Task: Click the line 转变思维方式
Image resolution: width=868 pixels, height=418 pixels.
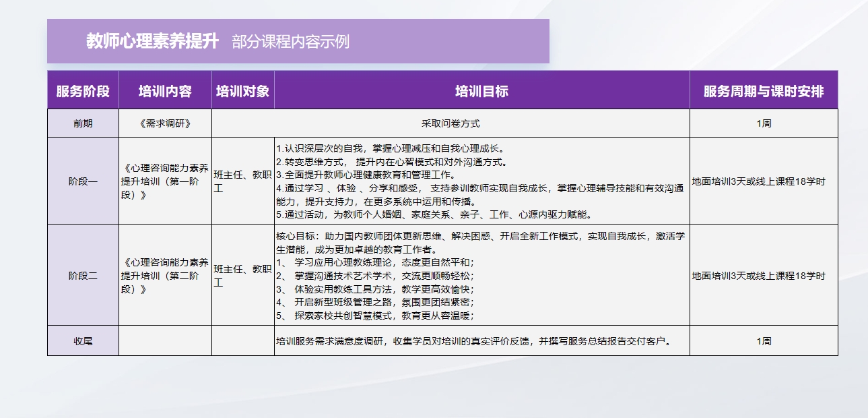Action: pyautogui.click(x=391, y=161)
